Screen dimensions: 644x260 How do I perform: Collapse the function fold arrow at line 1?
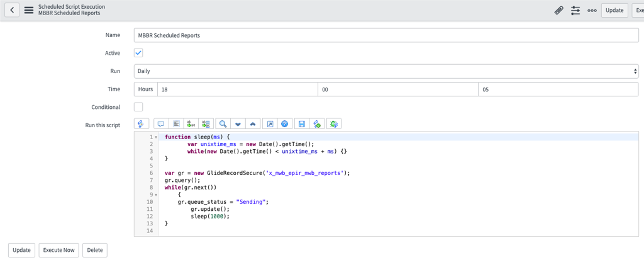pos(156,137)
